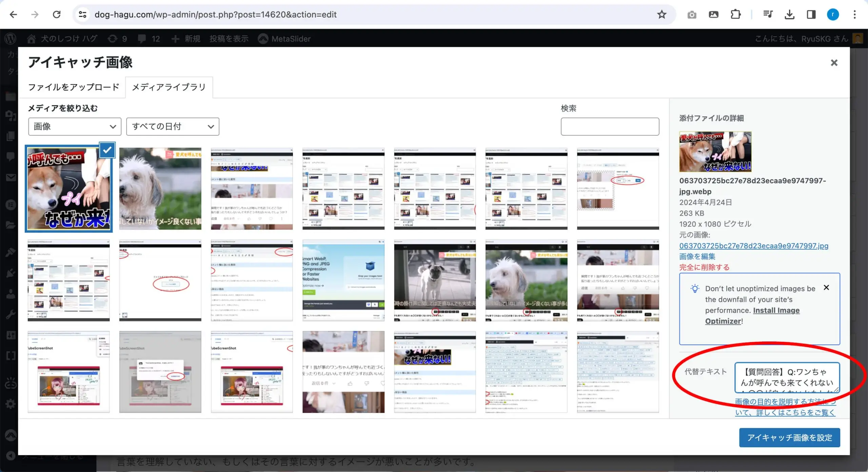868x472 pixels.
Task: Open original file link 063703725bc27e78d23ecaa9e9747997.jpg
Action: 753,245
